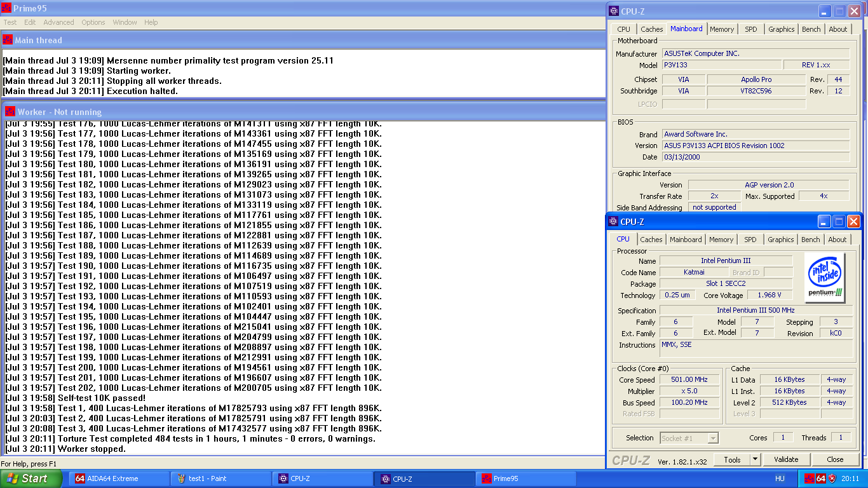Switch to Caches tab in upper CPU-Z window
This screenshot has height=488, width=868.
tap(651, 29)
